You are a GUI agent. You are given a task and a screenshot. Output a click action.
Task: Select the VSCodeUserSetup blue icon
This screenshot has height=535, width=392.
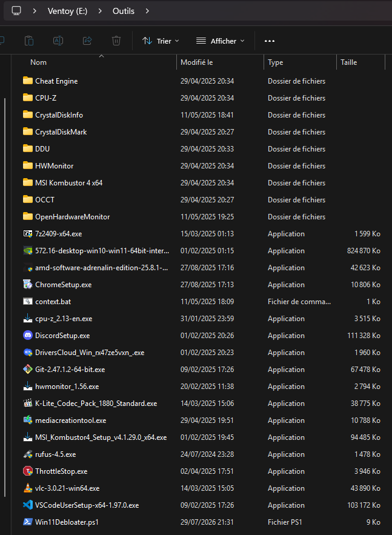pyautogui.click(x=28, y=505)
